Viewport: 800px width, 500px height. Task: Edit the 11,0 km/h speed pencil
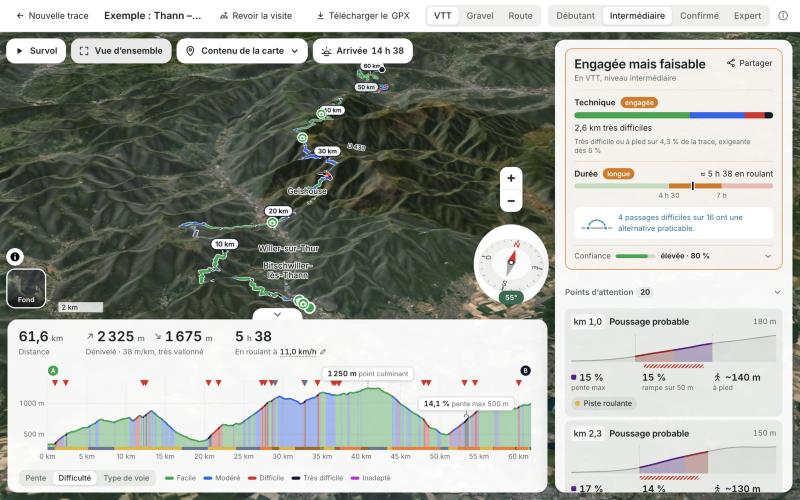click(x=323, y=352)
